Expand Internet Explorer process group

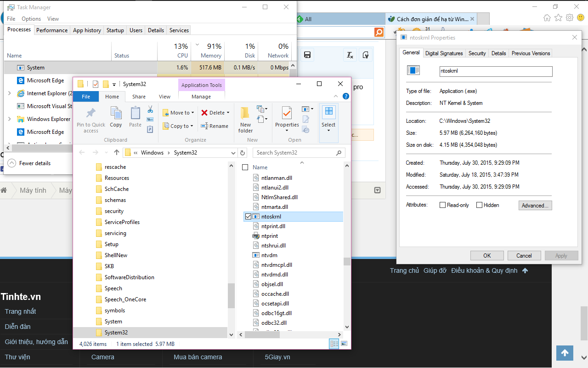coord(9,93)
